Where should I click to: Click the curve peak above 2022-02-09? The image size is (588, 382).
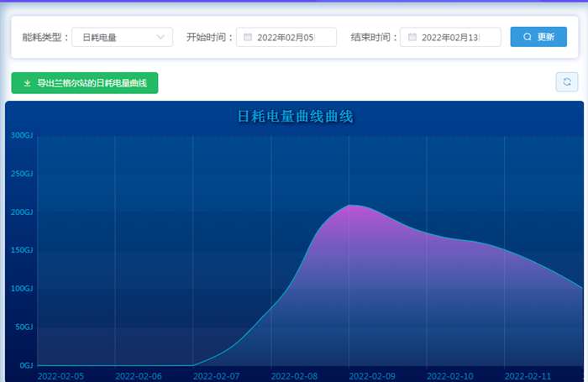tap(349, 206)
